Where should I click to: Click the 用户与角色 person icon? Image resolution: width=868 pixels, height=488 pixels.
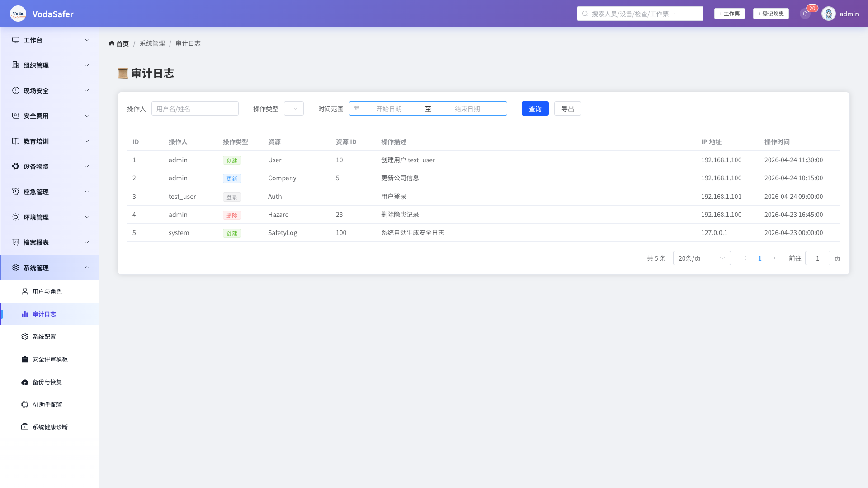point(25,291)
